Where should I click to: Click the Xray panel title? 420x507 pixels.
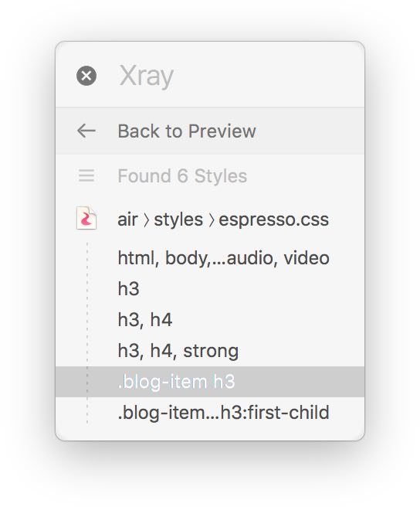pos(147,77)
